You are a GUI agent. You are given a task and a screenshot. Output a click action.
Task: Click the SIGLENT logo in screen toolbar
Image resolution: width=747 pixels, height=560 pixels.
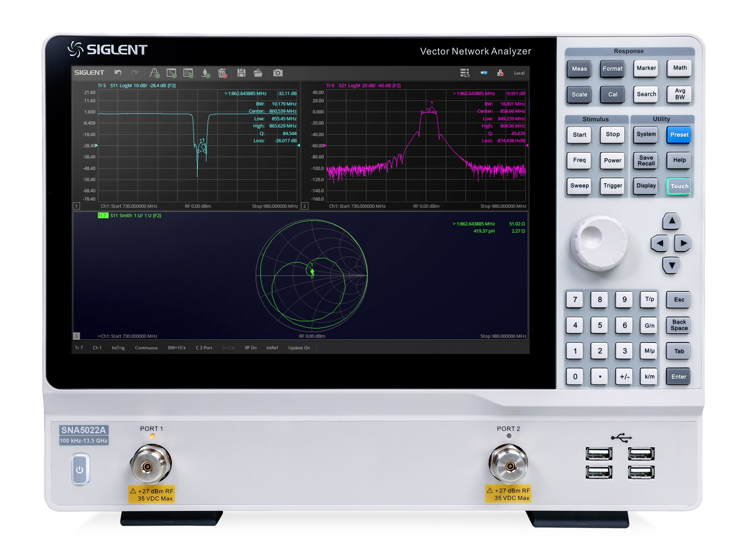coord(89,73)
